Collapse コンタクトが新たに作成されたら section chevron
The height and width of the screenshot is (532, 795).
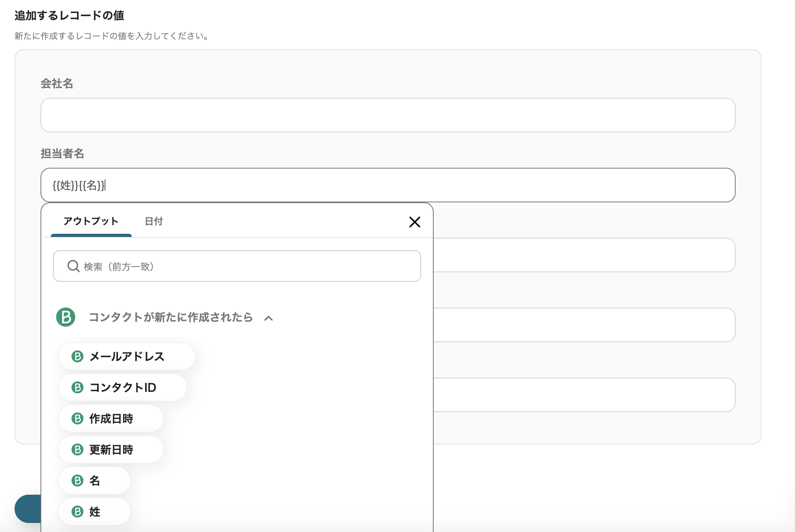point(269,318)
